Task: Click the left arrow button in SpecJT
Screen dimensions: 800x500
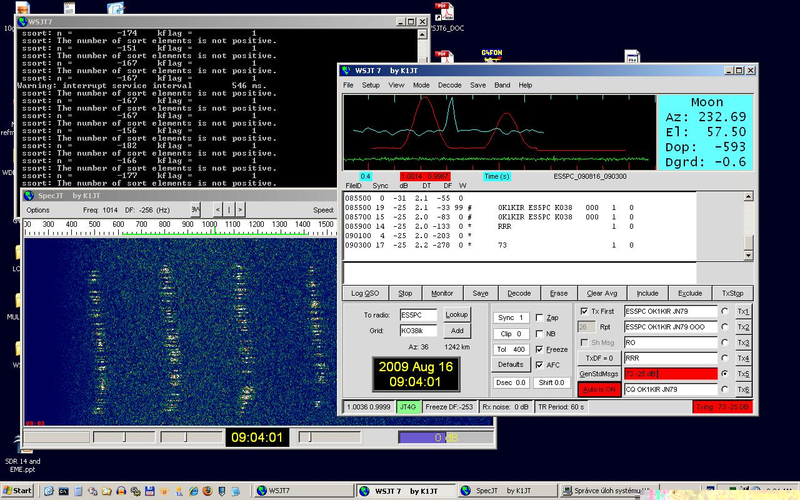Action: pyautogui.click(x=218, y=210)
